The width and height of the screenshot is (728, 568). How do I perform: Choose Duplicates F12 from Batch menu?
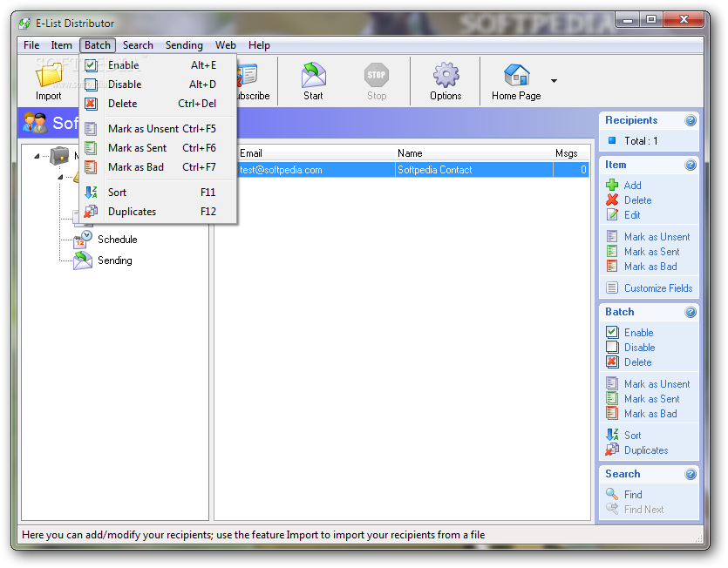158,212
